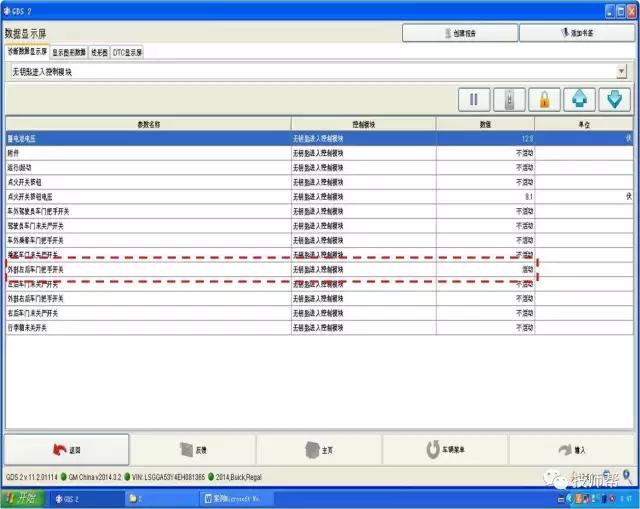Select the 右后车门未关严开关 row
Image resolution: width=640 pixels, height=509 pixels.
pyautogui.click(x=320, y=313)
